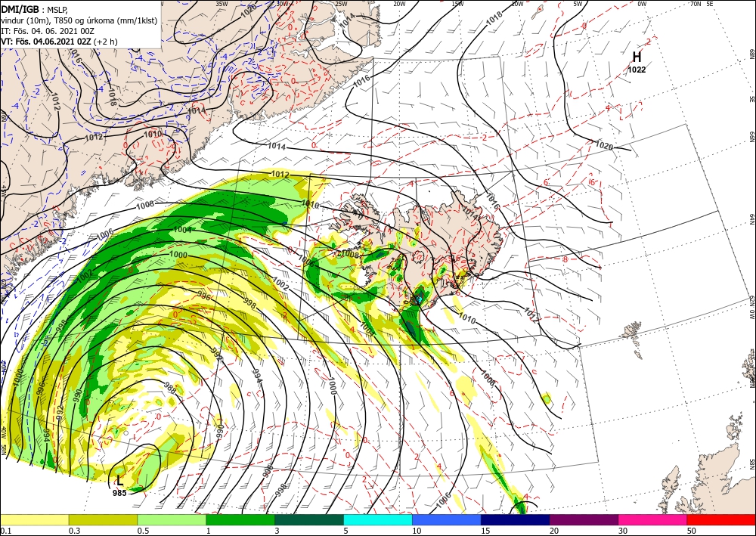Click the '3' legend scale value

(277, 531)
